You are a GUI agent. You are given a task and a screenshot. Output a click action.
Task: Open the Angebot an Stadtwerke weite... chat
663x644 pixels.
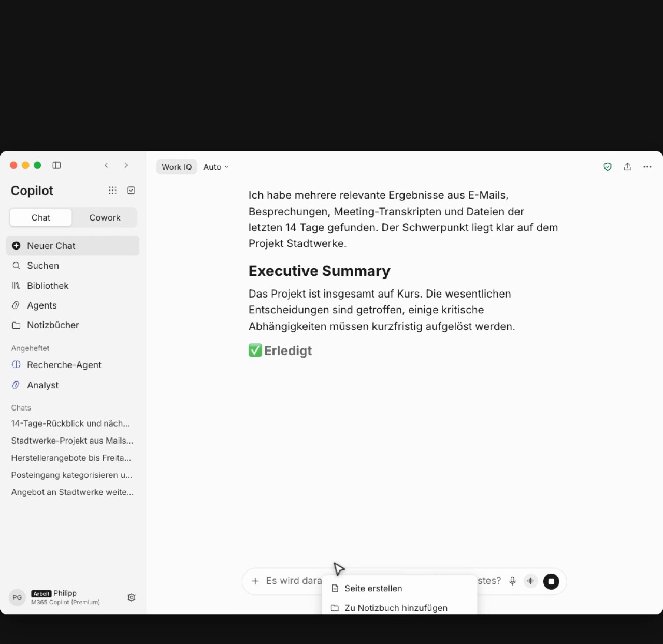[73, 492]
